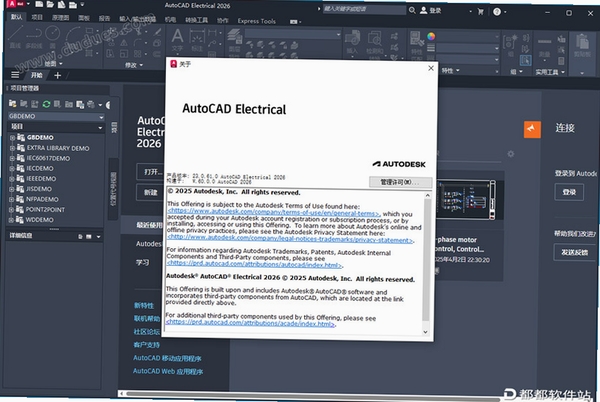Click the Group (组) icon in ribbon
This screenshot has width=600, height=402.
[510, 44]
